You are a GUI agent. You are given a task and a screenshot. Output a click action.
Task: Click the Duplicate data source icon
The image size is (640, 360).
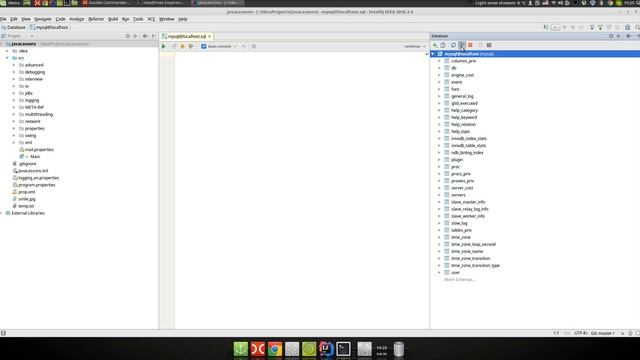coord(443,45)
